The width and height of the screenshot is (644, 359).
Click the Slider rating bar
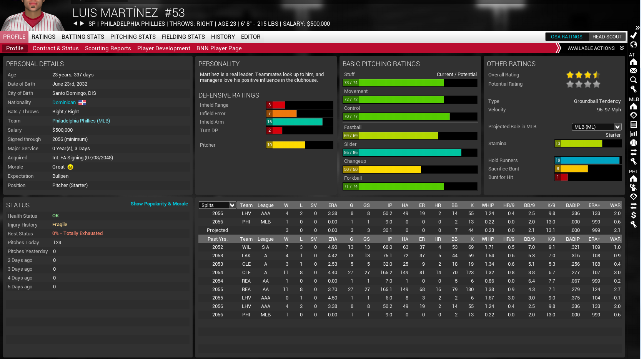pos(410,152)
